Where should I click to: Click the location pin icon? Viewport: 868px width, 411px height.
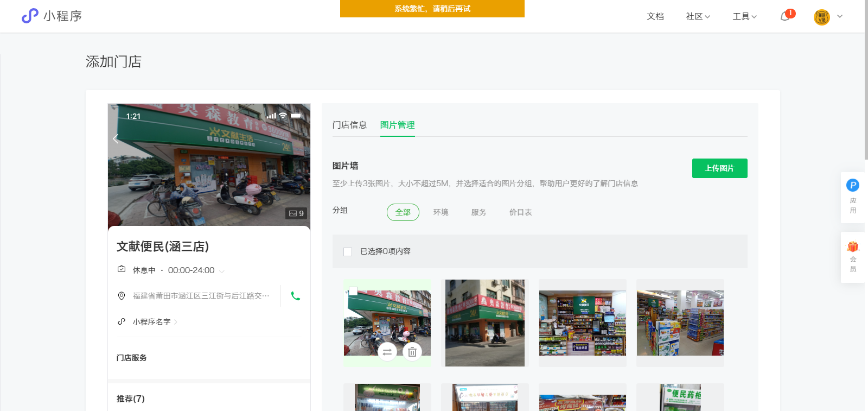click(x=122, y=296)
